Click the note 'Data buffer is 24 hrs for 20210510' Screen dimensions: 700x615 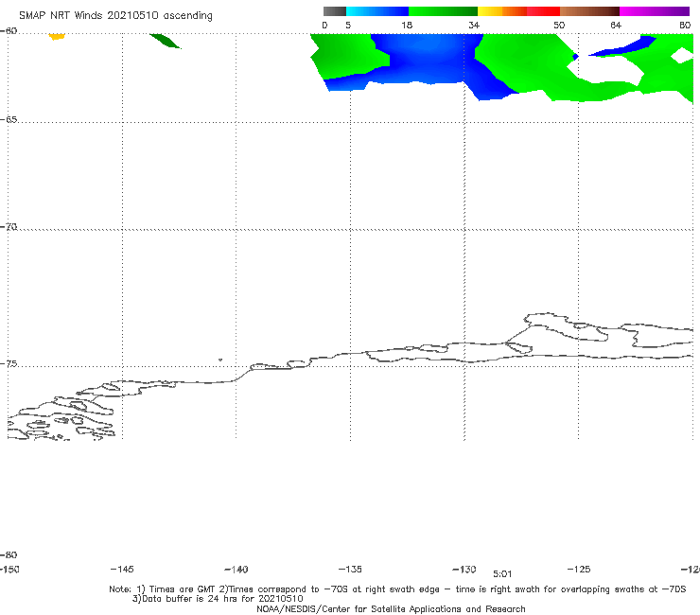[x=222, y=599]
